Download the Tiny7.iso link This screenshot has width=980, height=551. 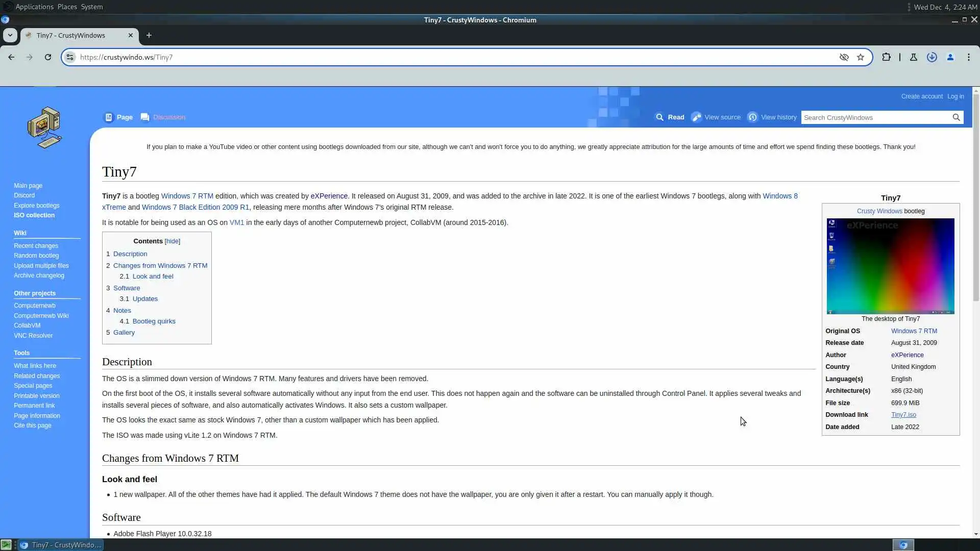903,415
